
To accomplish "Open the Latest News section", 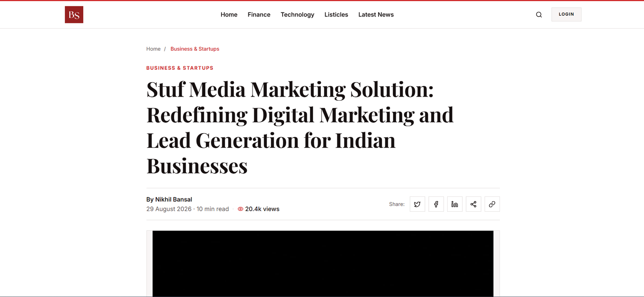I will (x=376, y=14).
